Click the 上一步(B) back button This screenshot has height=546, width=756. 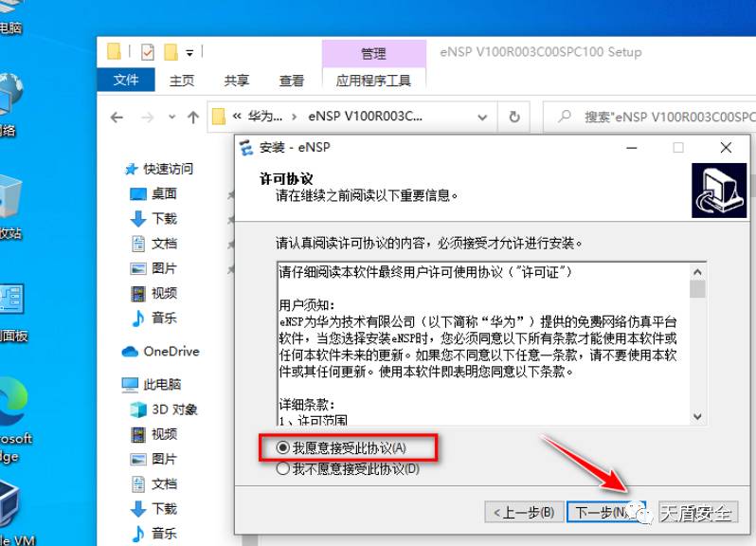pos(524,512)
